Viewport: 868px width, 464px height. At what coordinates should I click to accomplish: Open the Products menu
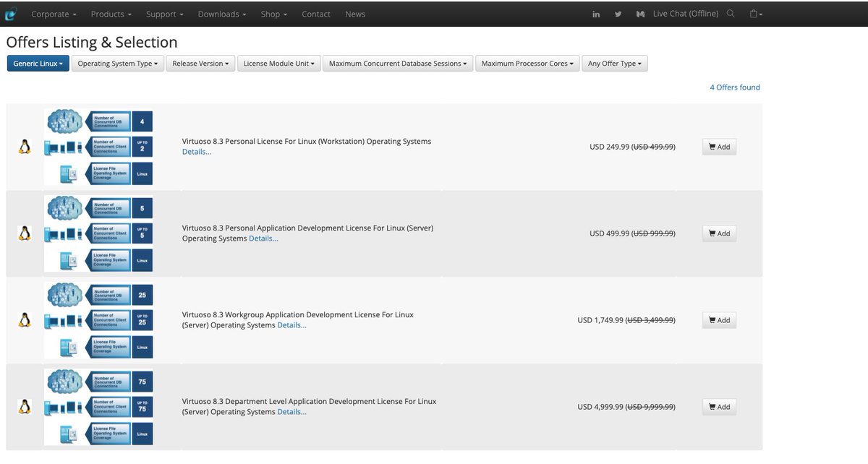coord(111,14)
